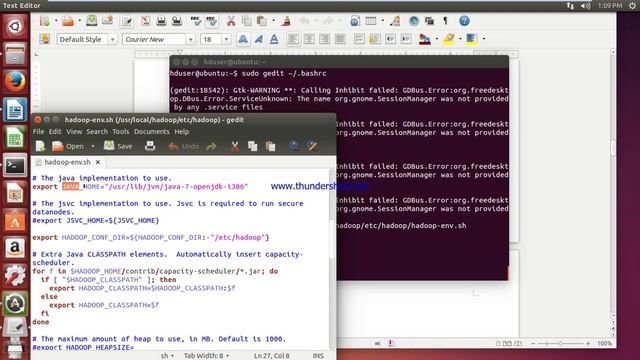Expand the Open recent files arrow in gedit
The width and height of the screenshot is (640, 360).
click(x=93, y=146)
